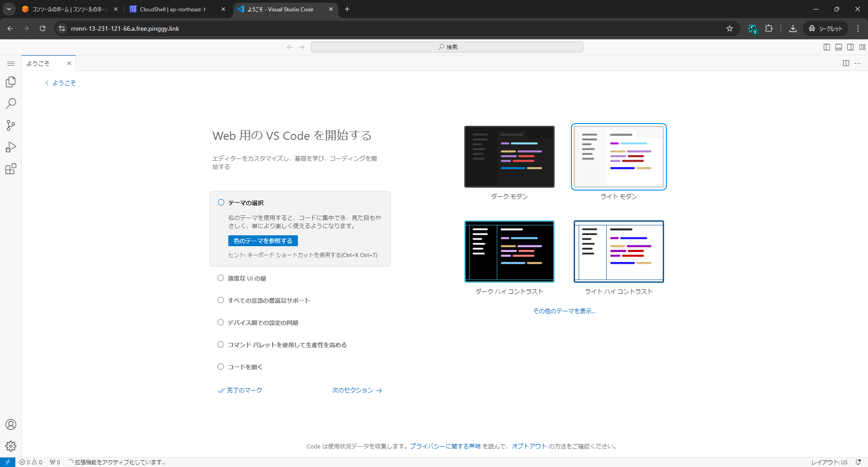Open the オプトアウト link
This screenshot has height=467, width=868.
(x=529, y=446)
